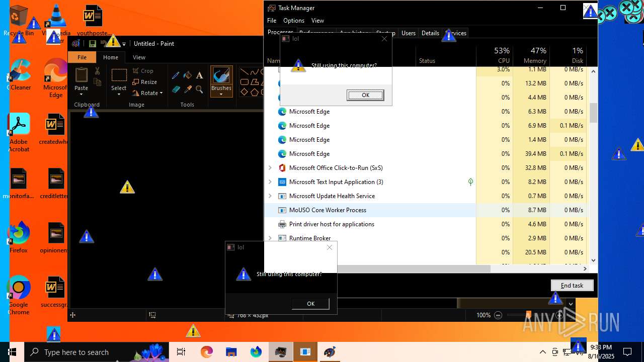The width and height of the screenshot is (644, 362).
Task: Click OK in the dark lol dialog
Action: click(310, 304)
